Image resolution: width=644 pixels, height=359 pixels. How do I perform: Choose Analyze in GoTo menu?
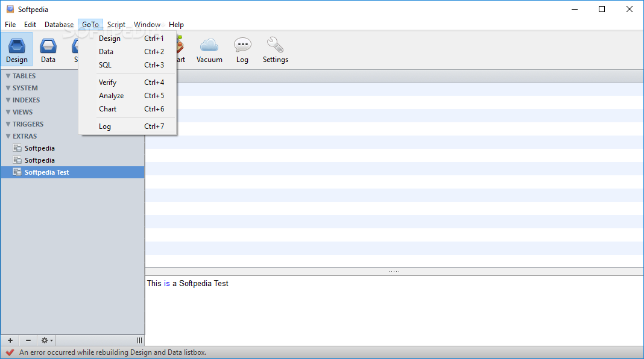pyautogui.click(x=128, y=96)
